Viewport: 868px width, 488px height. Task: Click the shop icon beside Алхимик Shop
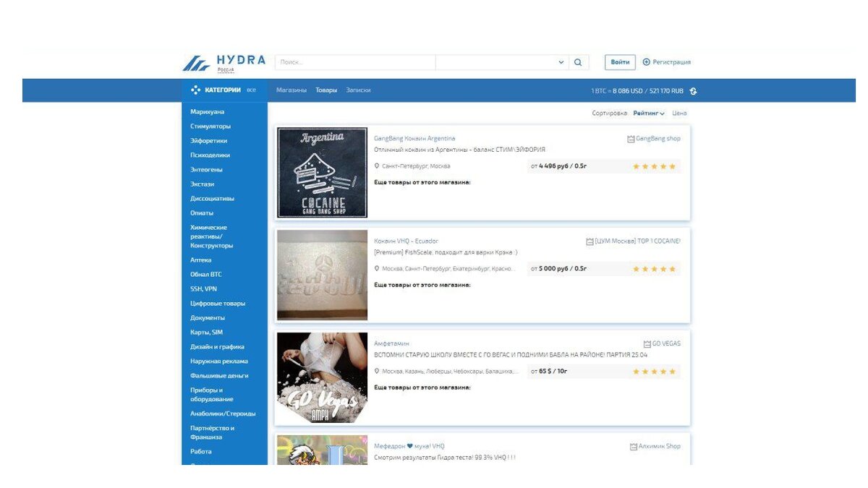pos(634,447)
